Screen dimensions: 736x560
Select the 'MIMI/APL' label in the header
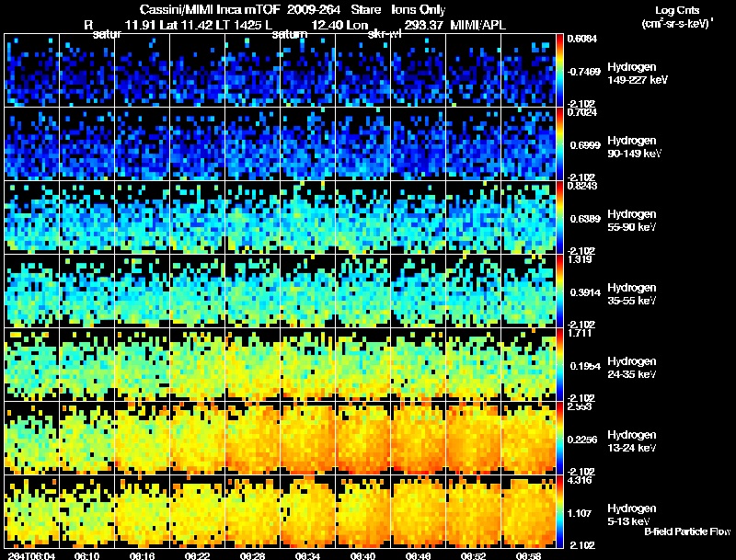click(x=477, y=25)
